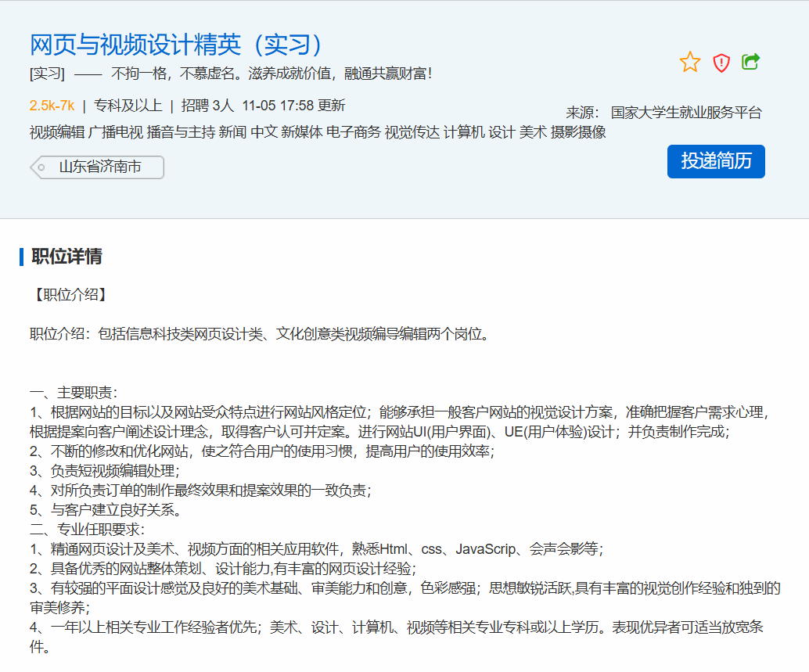The image size is (809, 672).
Task: Click the 职位详情 section heading
Action: point(67,257)
